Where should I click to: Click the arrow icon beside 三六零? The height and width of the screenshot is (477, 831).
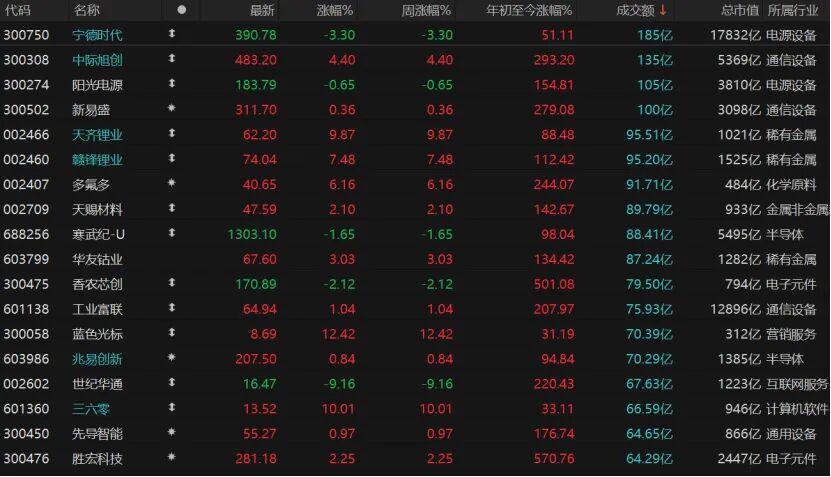(171, 408)
